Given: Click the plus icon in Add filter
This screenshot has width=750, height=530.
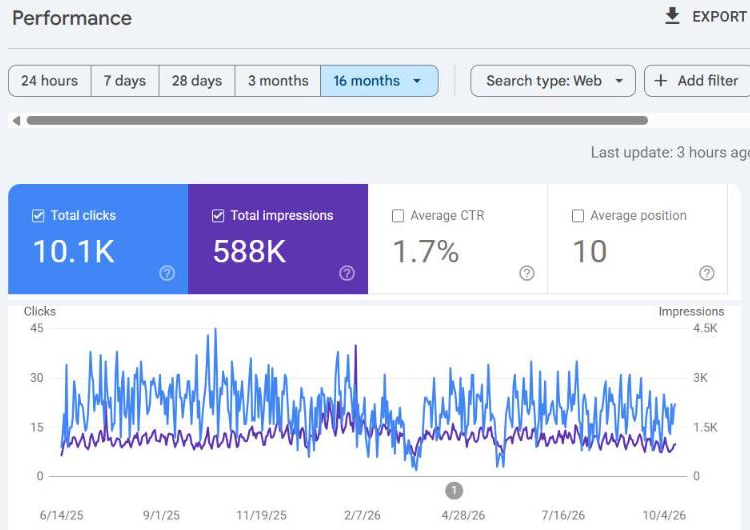Looking at the screenshot, I should click(x=661, y=80).
